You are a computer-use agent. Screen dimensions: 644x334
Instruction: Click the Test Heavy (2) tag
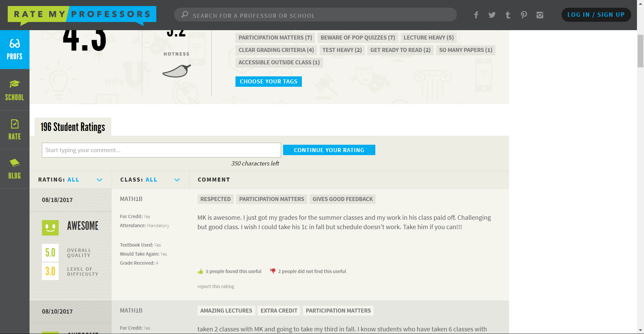(x=342, y=50)
